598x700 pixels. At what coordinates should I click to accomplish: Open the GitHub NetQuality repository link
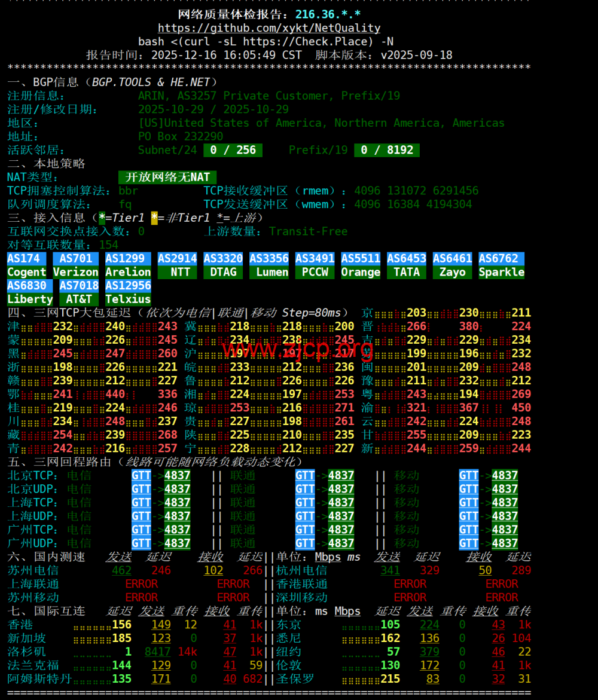[x=269, y=28]
